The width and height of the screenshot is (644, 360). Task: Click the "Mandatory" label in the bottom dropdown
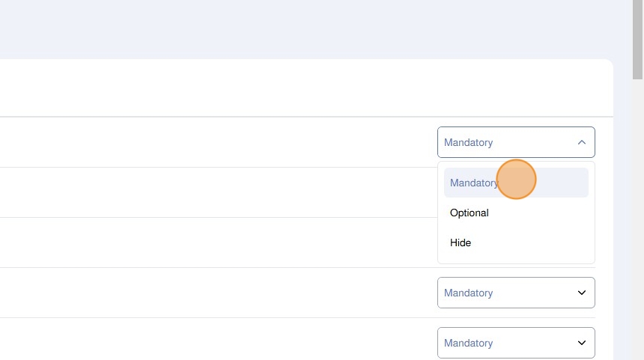[468, 343]
